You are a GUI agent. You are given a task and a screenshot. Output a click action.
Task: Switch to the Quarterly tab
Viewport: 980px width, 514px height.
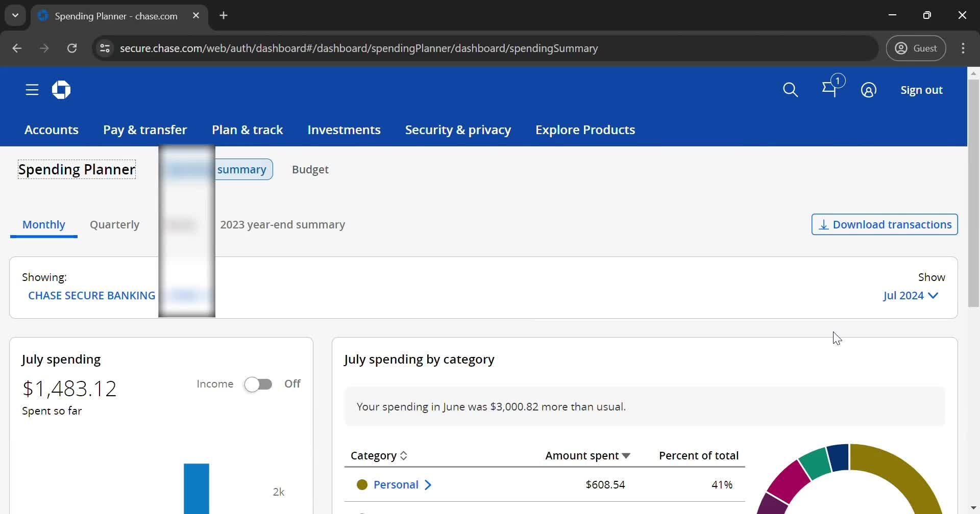114,225
